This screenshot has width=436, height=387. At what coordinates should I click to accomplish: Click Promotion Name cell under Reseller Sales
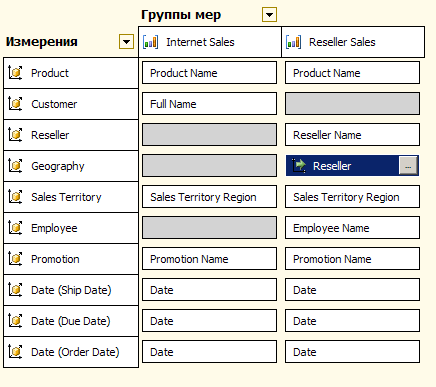pyautogui.click(x=352, y=259)
